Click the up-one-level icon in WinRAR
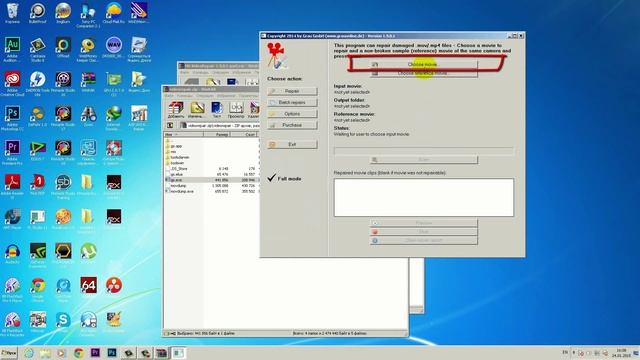 tap(170, 125)
